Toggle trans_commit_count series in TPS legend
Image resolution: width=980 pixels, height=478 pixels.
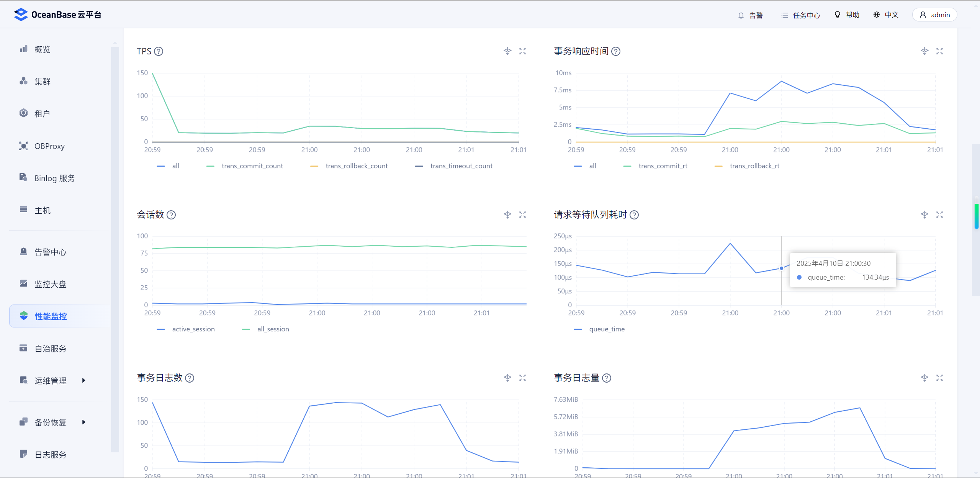pos(252,166)
